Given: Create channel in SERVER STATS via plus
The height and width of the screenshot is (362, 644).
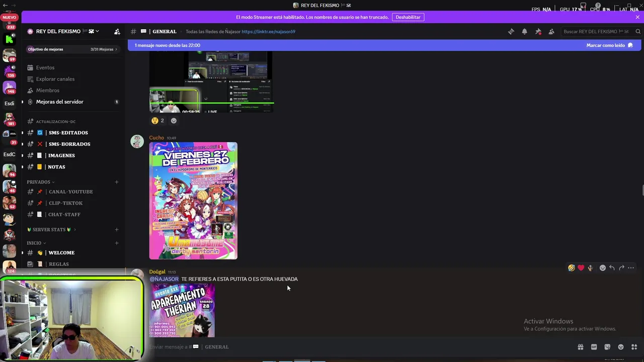Looking at the screenshot, I should coord(116,230).
